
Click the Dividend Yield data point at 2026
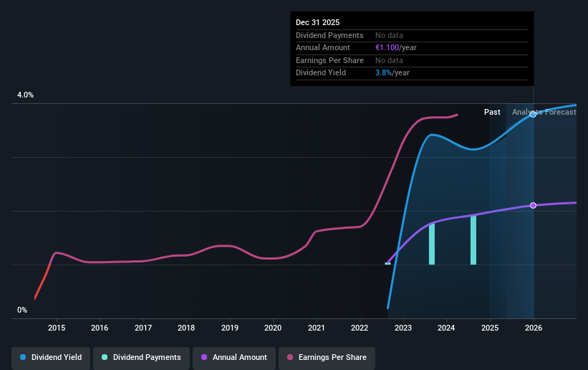(x=533, y=115)
